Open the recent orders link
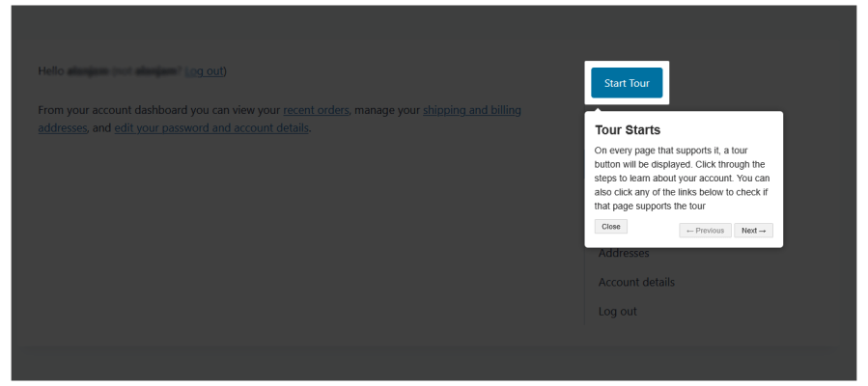This screenshot has height=386, width=868. coord(316,110)
